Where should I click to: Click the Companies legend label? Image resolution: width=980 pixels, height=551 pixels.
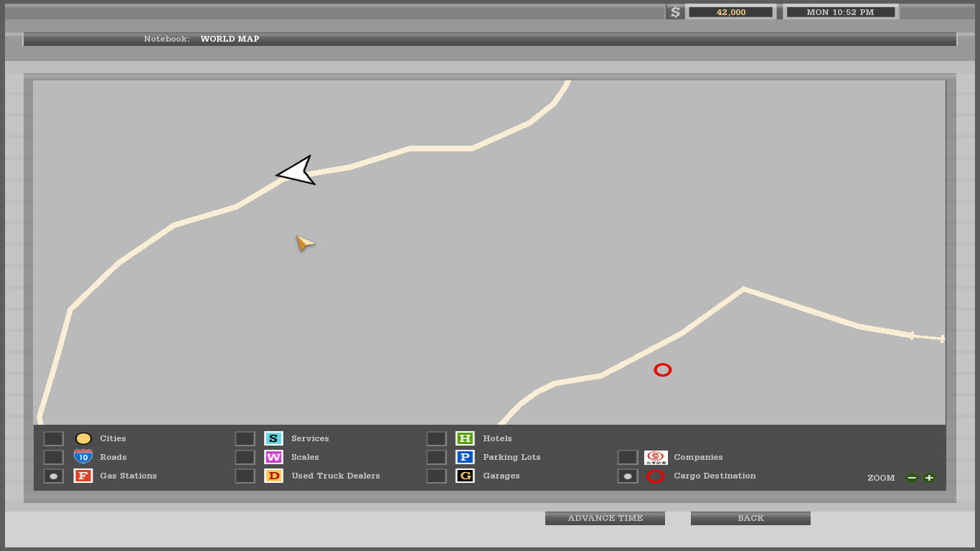pos(698,457)
